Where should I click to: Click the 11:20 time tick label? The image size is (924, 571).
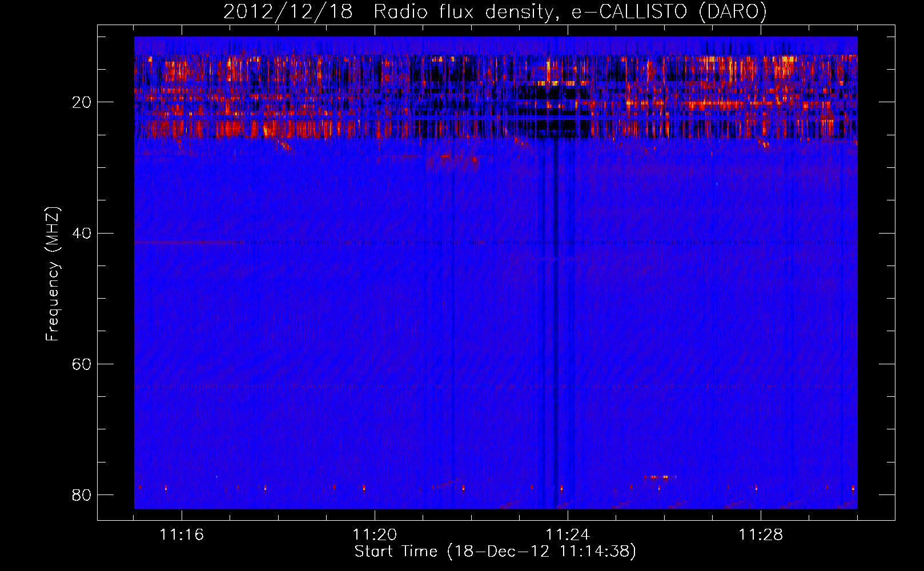pos(375,535)
